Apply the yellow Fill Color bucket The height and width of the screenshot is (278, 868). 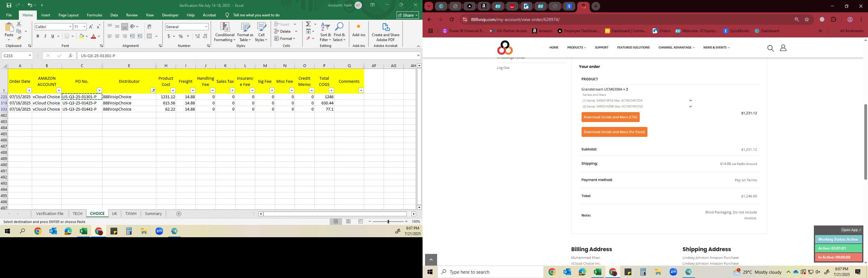coord(81,36)
